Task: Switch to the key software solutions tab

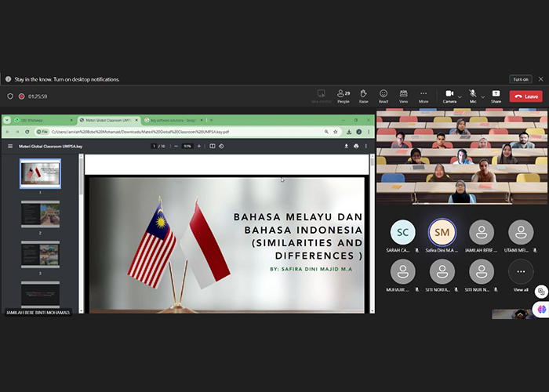Action: tap(174, 120)
